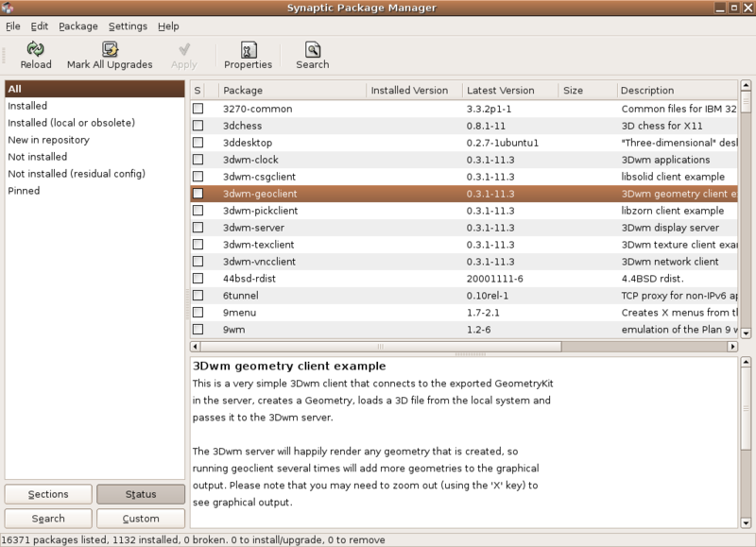Image resolution: width=756 pixels, height=547 pixels.
Task: Mark the 3dwm-pickclient package checkbox
Action: (x=198, y=211)
